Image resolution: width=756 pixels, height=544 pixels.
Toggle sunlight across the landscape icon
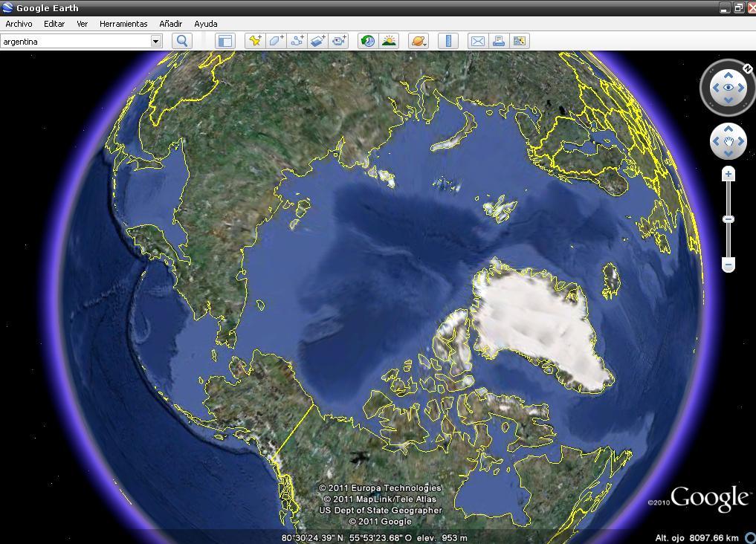[x=389, y=41]
